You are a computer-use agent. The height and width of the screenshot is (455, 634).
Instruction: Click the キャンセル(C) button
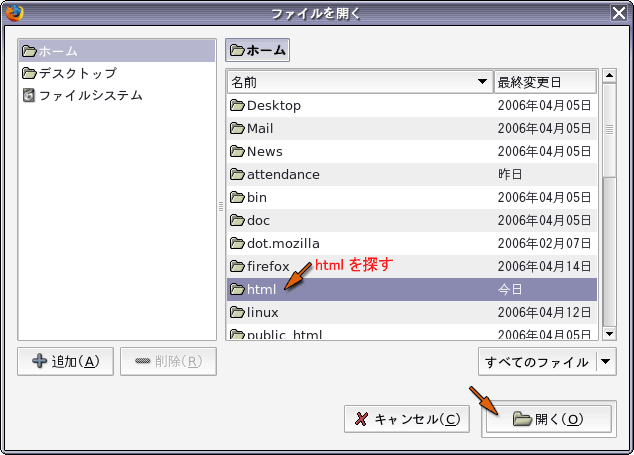tap(407, 419)
